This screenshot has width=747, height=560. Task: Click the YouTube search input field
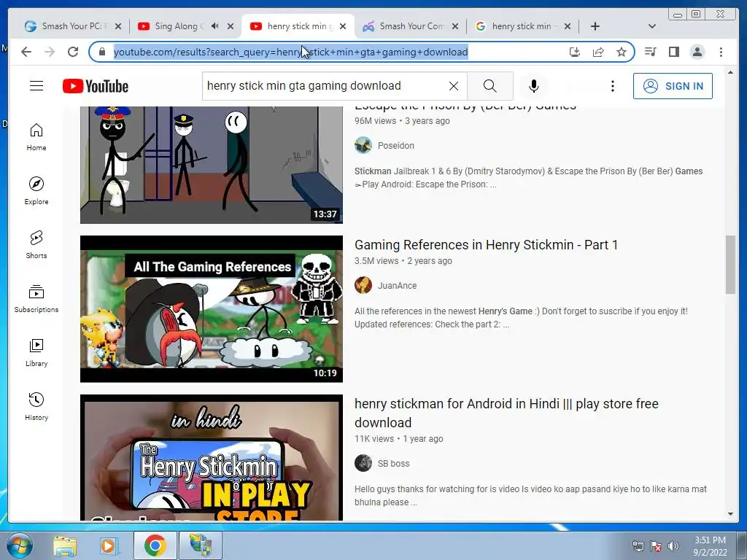click(324, 86)
